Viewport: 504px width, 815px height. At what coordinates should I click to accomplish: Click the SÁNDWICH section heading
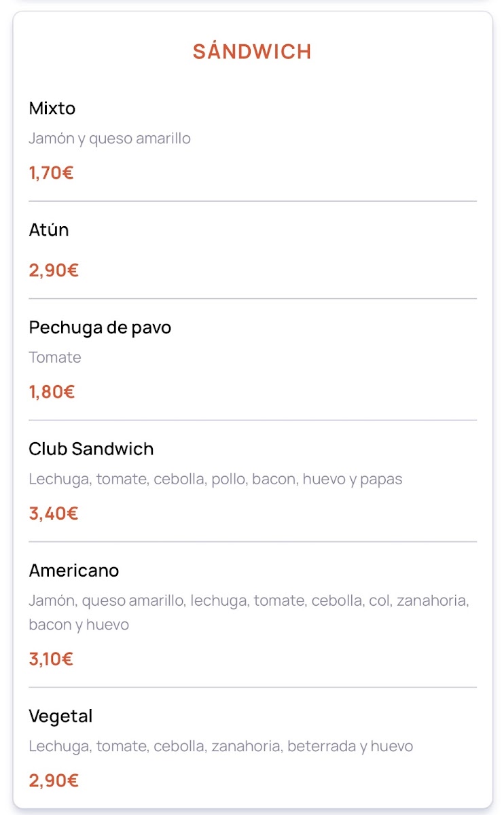(252, 52)
